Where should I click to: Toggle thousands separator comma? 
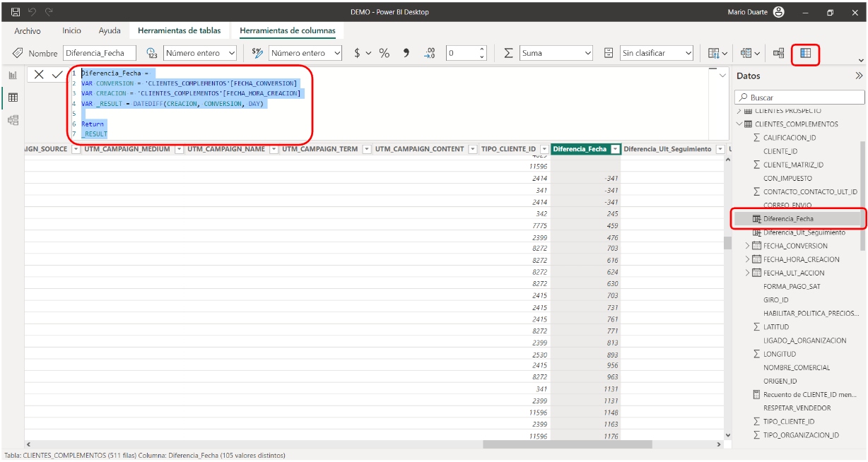click(x=406, y=53)
